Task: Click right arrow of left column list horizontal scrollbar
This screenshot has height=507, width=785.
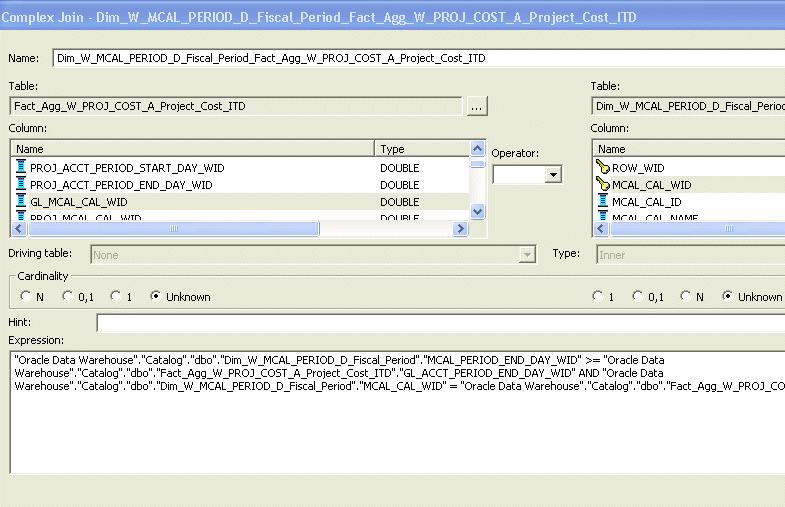Action: point(460,229)
